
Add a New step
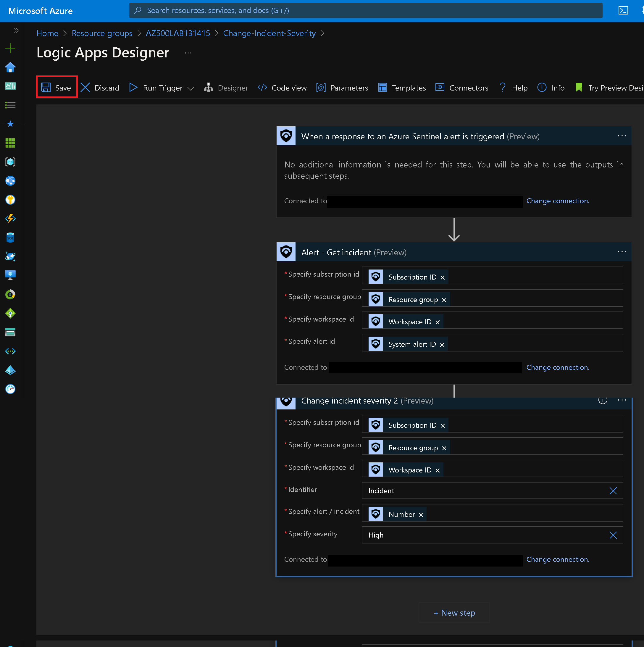click(x=454, y=612)
